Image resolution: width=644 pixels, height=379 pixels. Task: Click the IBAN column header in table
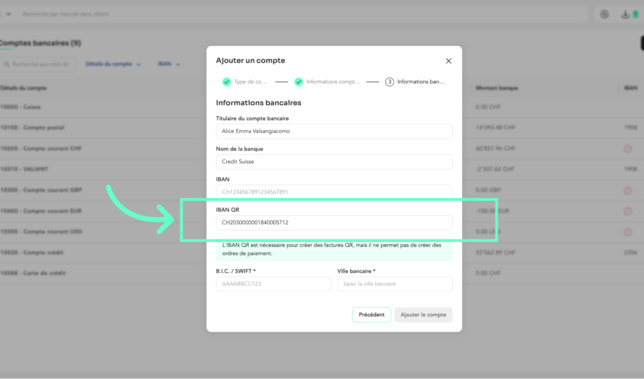[x=631, y=88]
